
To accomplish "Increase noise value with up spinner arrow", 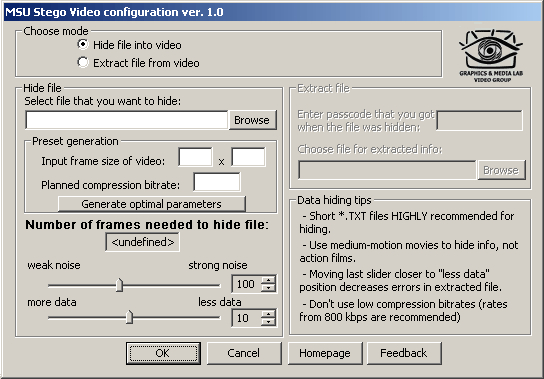I will pos(268,279).
